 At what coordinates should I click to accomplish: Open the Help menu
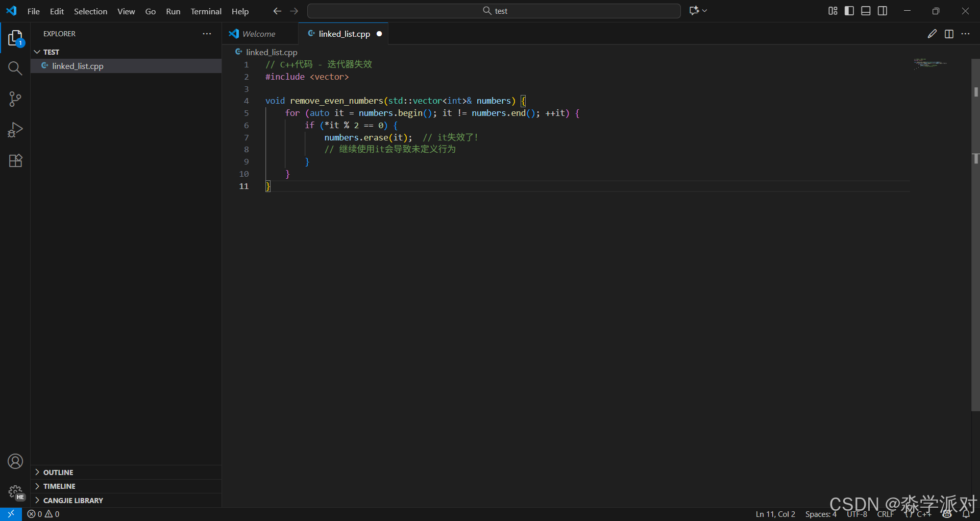[240, 11]
